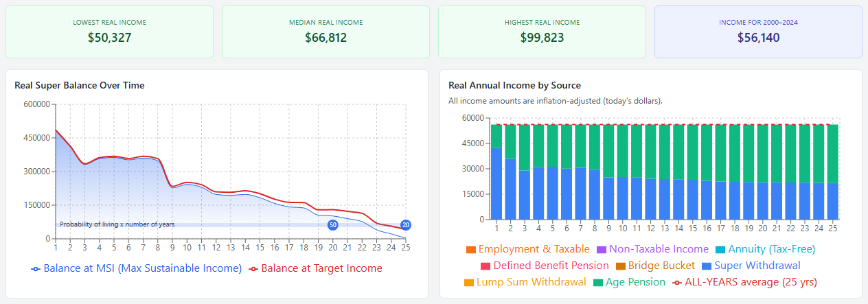This screenshot has height=304, width=868.
Task: Click the Annuity (Tax-Free) legend swatch
Action: [x=720, y=250]
